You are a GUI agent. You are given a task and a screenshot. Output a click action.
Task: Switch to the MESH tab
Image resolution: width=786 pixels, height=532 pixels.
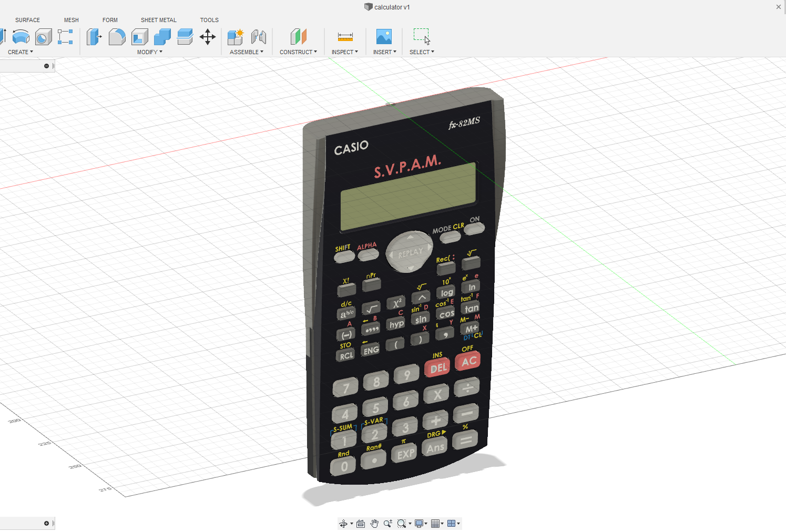pyautogui.click(x=72, y=20)
